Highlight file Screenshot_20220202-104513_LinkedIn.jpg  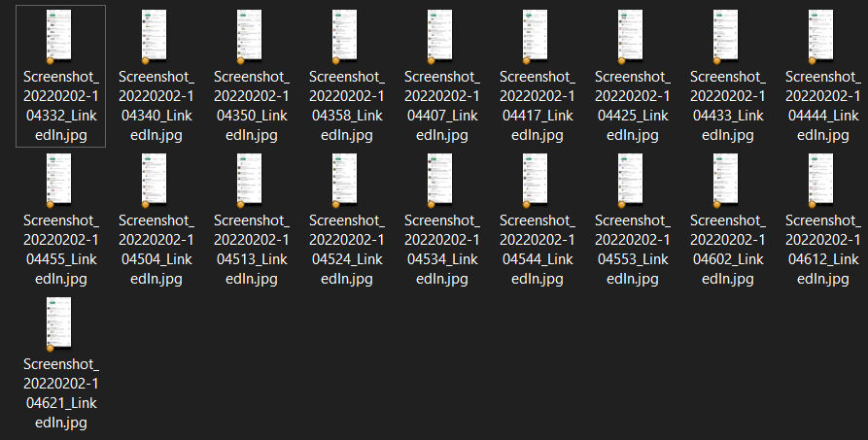pos(251,180)
